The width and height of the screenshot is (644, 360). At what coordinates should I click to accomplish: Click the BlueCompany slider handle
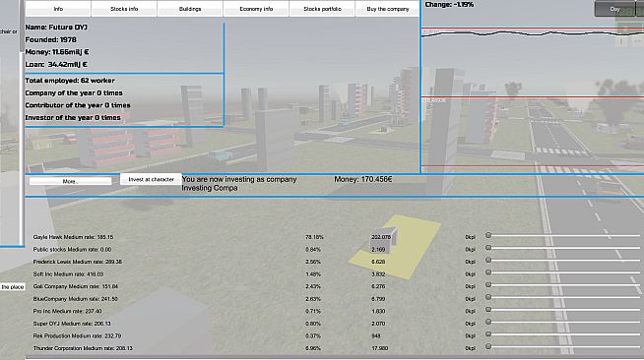pyautogui.click(x=488, y=297)
